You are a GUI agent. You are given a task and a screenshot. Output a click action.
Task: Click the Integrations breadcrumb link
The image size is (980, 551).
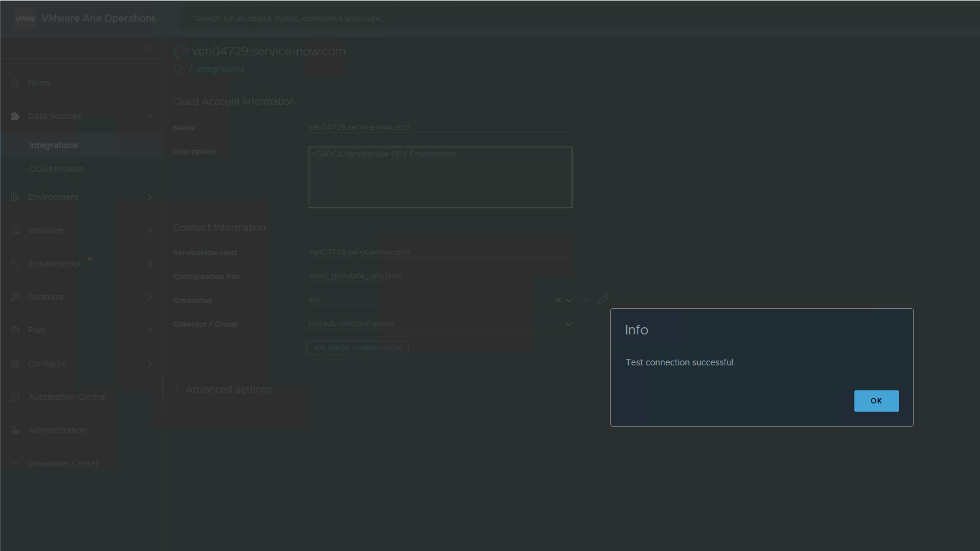pos(220,70)
